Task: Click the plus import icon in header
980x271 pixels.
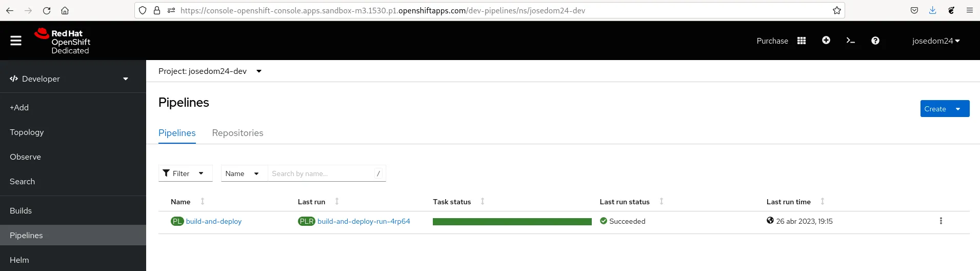Action: point(826,41)
